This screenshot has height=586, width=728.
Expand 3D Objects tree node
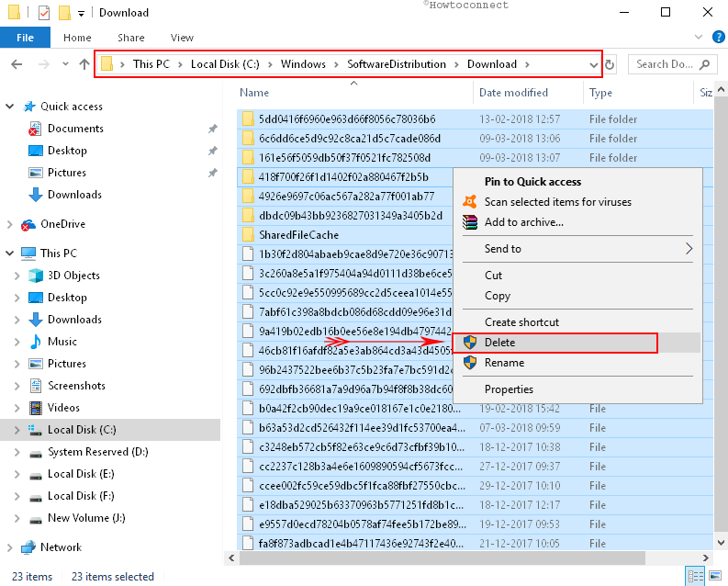(x=17, y=276)
